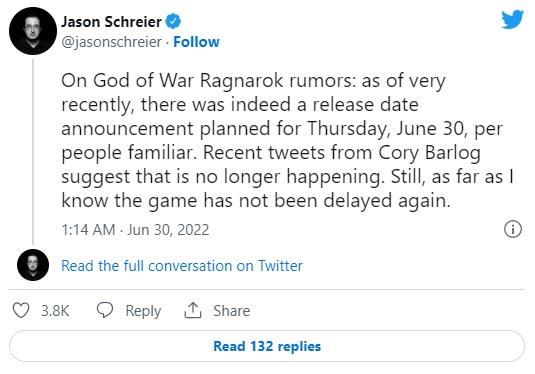Click the share upload arrow icon
535x374 pixels.
pyautogui.click(x=193, y=310)
